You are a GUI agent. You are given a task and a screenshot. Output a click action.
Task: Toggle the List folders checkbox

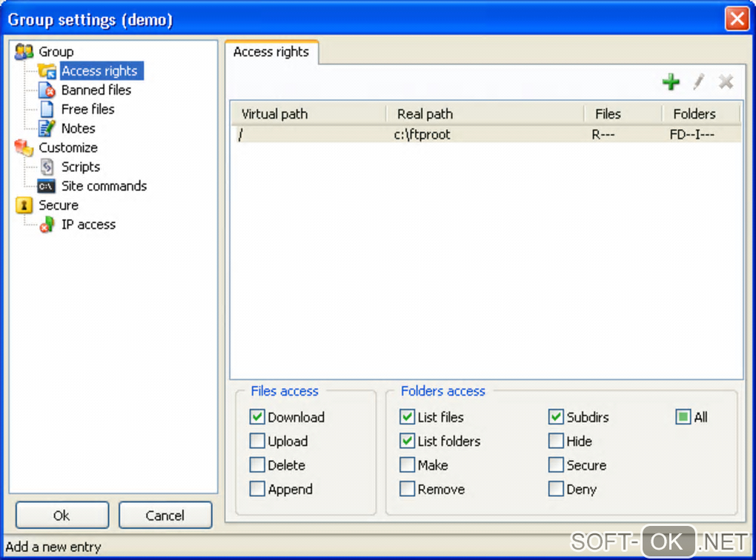408,441
